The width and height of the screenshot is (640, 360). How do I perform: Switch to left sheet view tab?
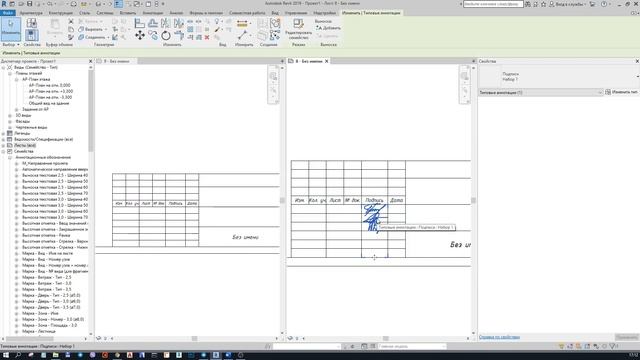click(x=116, y=61)
